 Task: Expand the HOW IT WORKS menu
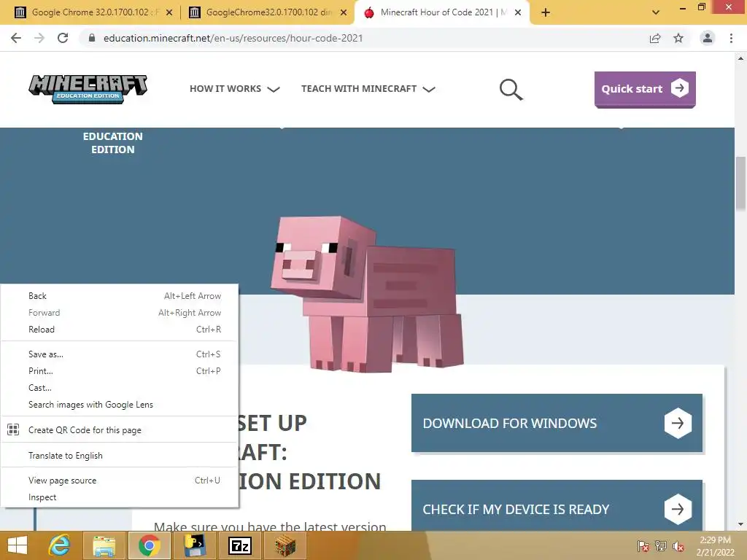coord(234,89)
